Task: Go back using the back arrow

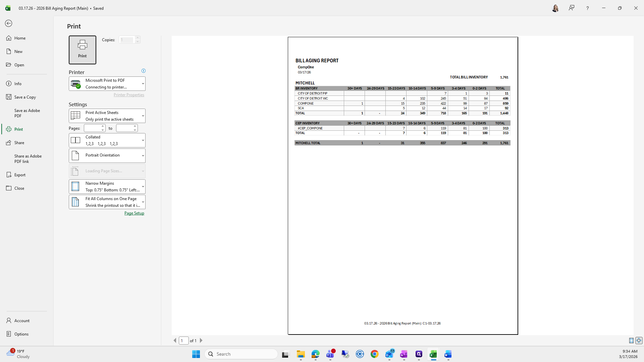Action: pos(9,23)
